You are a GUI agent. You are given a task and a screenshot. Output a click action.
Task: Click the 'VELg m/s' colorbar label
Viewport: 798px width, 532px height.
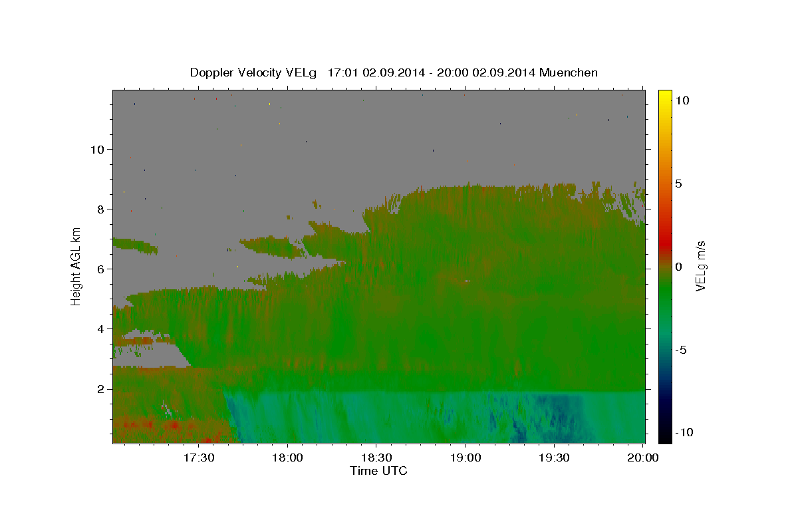pos(700,267)
